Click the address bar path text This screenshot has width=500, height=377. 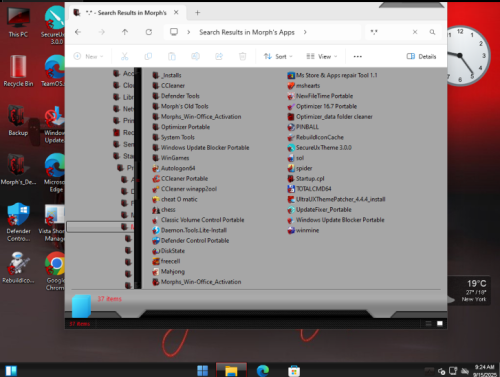pyautogui.click(x=247, y=32)
